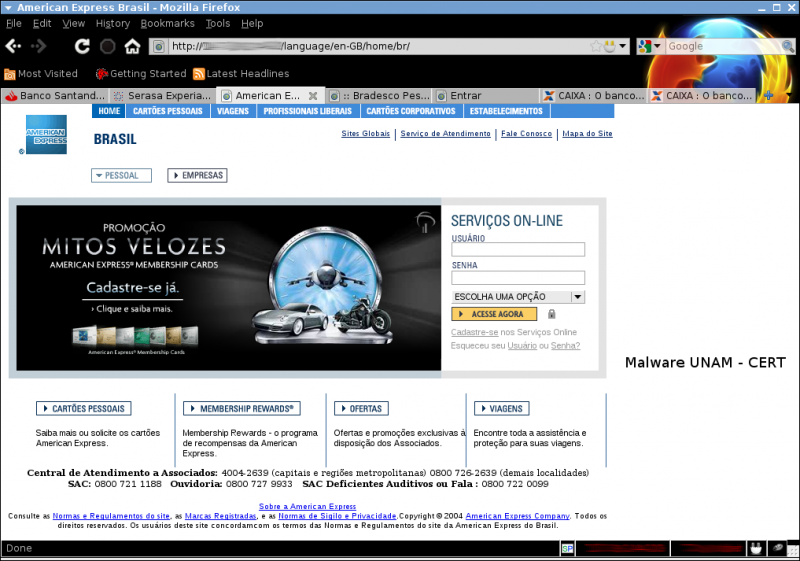Expand the EMPRESAS section button
This screenshot has width=800, height=561.
[197, 175]
